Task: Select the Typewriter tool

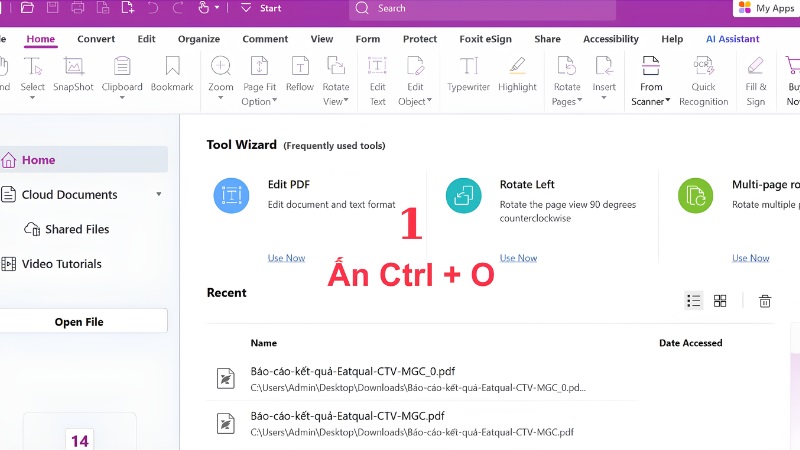Action: (468, 75)
